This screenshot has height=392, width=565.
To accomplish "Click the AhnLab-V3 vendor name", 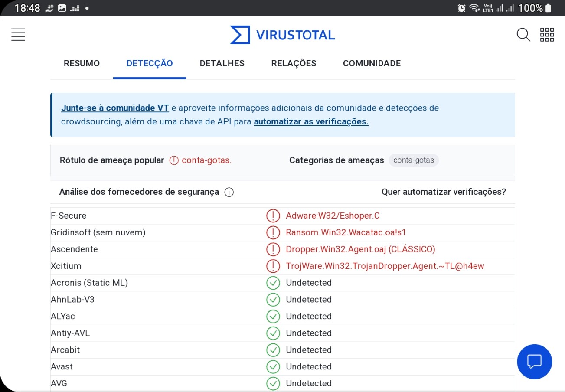I will click(73, 300).
